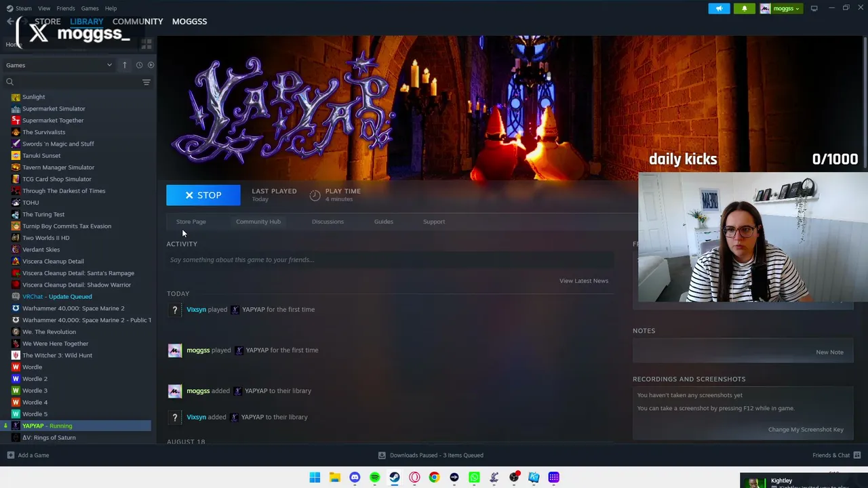This screenshot has width=868, height=488.
Task: Click Change My Screenshot Key
Action: [x=806, y=430]
